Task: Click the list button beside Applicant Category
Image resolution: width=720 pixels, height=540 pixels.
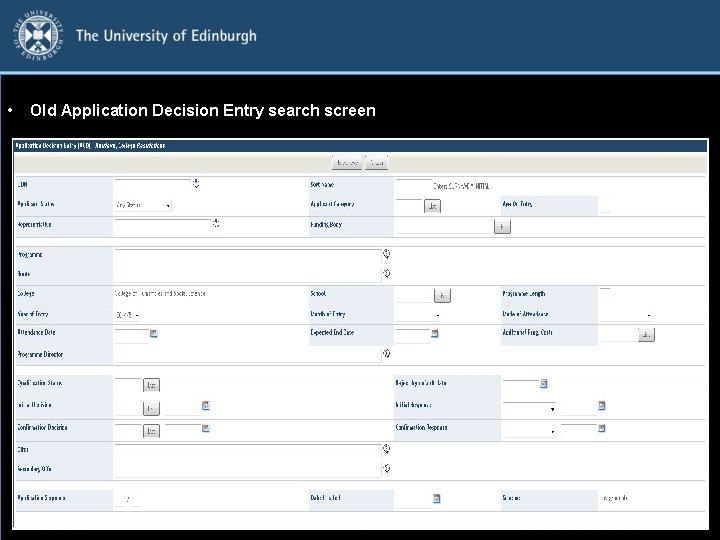Action: pos(432,206)
